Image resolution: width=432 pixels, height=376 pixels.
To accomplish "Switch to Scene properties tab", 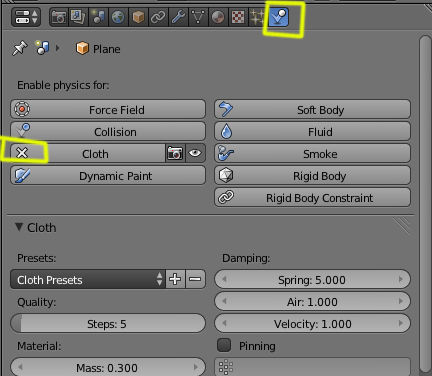I will 98,17.
